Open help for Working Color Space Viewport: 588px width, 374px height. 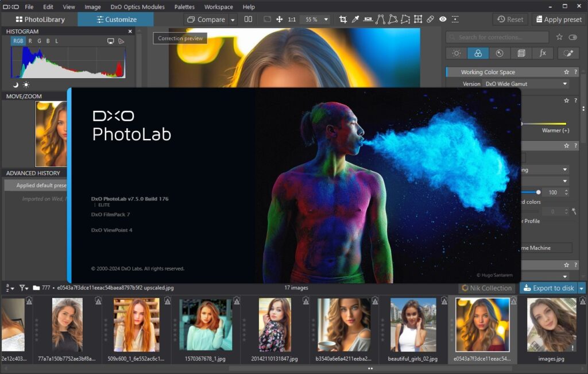[x=575, y=72]
